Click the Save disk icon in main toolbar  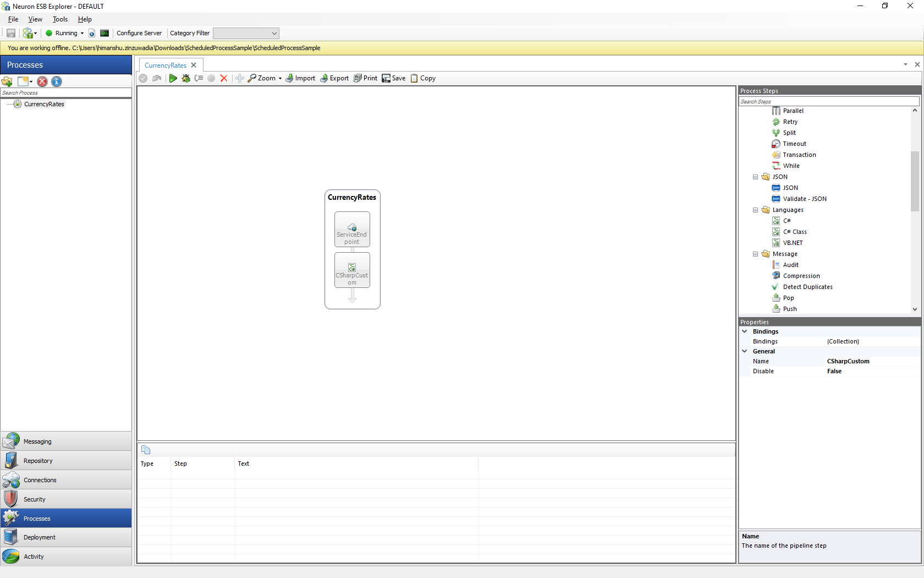(11, 33)
